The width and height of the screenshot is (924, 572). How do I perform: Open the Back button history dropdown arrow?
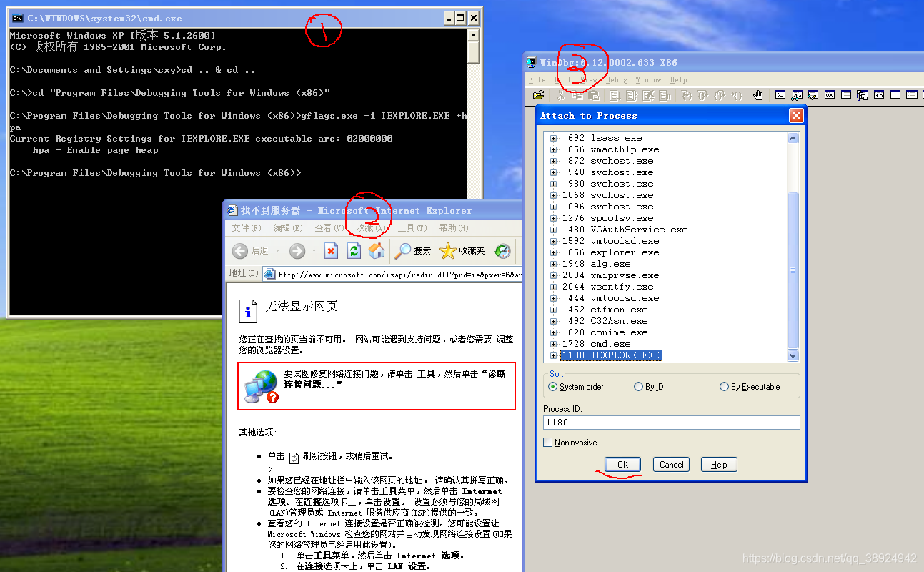(x=276, y=251)
